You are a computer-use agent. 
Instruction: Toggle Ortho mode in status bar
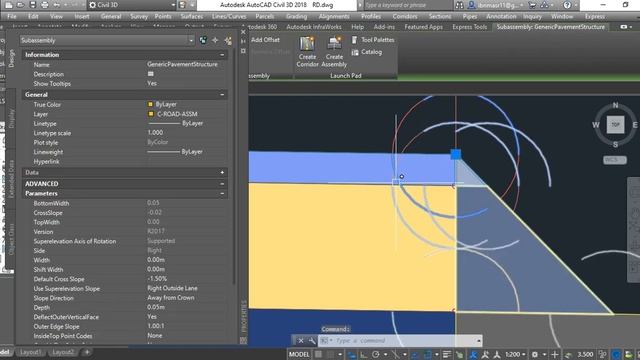coord(363,354)
